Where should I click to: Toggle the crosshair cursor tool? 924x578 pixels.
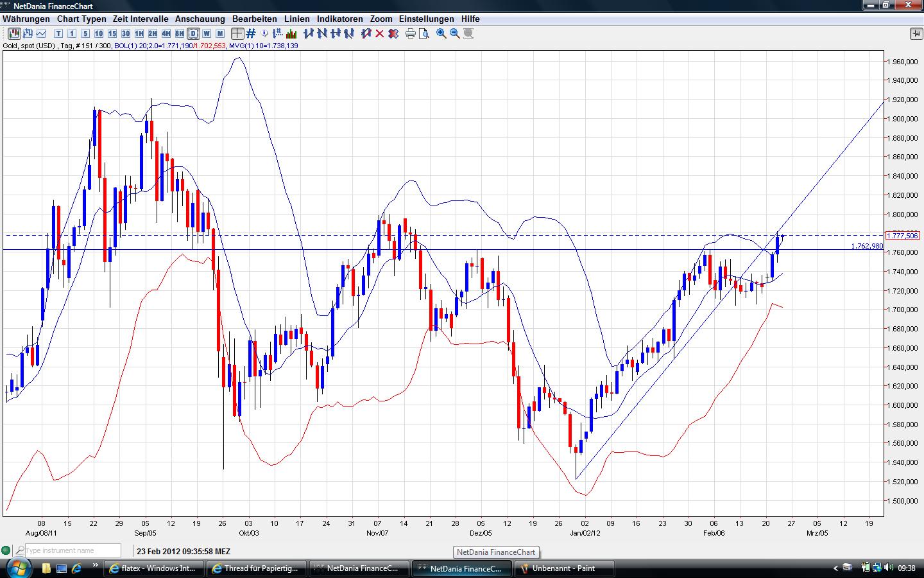click(237, 33)
